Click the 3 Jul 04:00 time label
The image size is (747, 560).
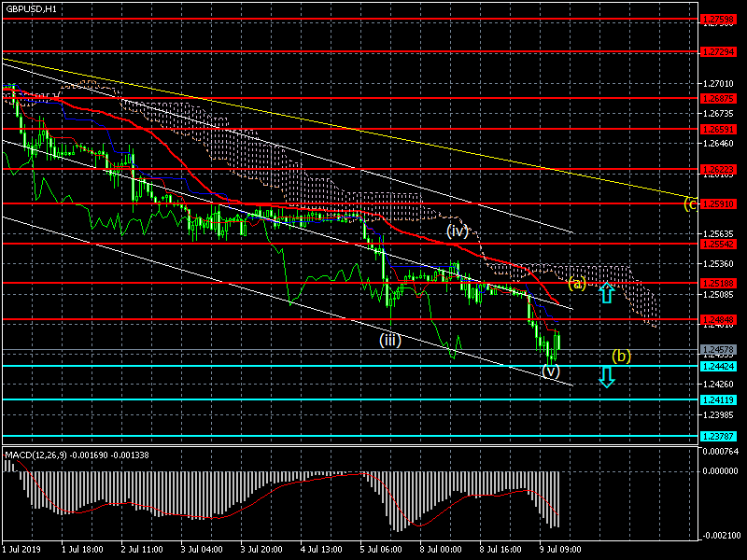pyautogui.click(x=202, y=550)
